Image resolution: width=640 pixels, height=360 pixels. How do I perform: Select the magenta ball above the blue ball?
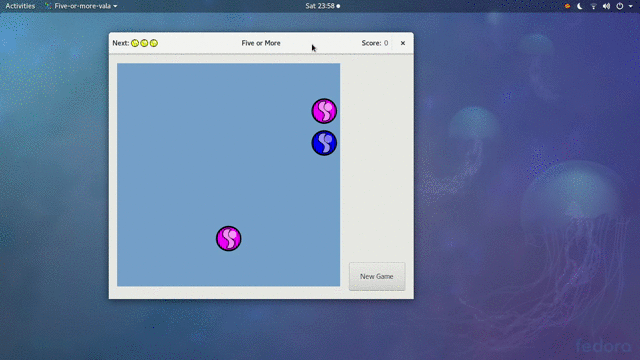tap(324, 111)
